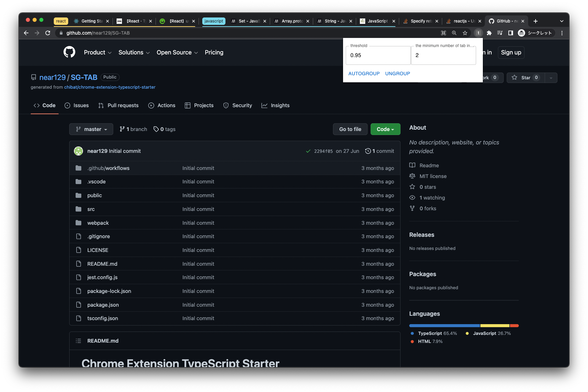
Task: Expand the green Code dropdown
Action: 385,129
